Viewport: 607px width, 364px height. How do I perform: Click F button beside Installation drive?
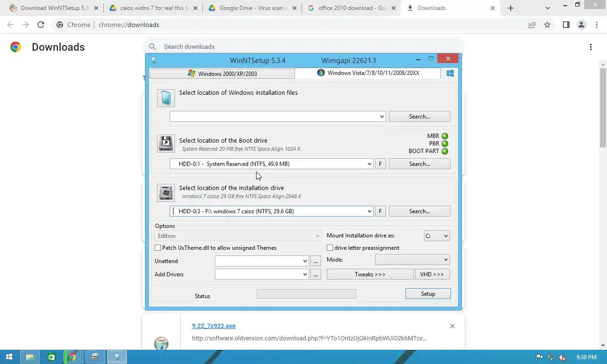tap(380, 211)
